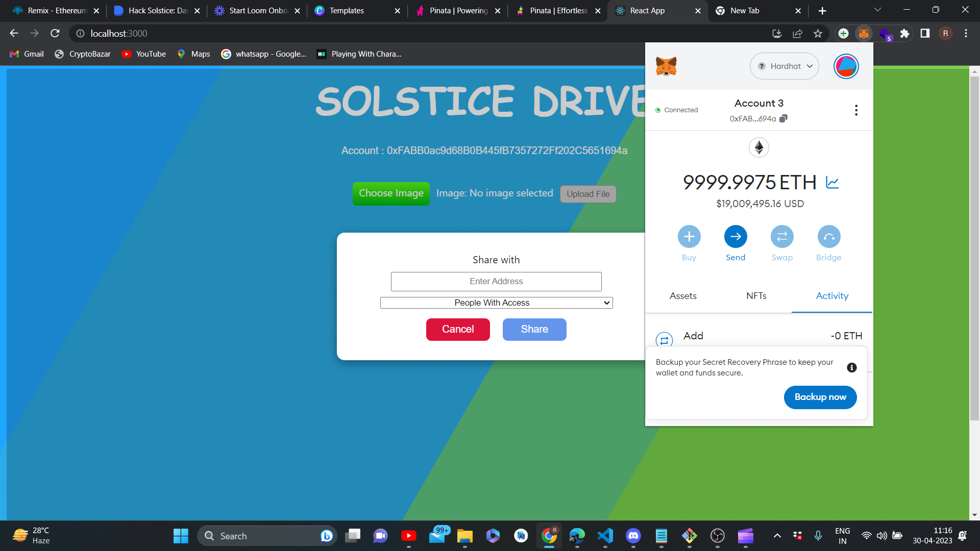Switch to the NFTs tab in MetaMask

coord(756,296)
